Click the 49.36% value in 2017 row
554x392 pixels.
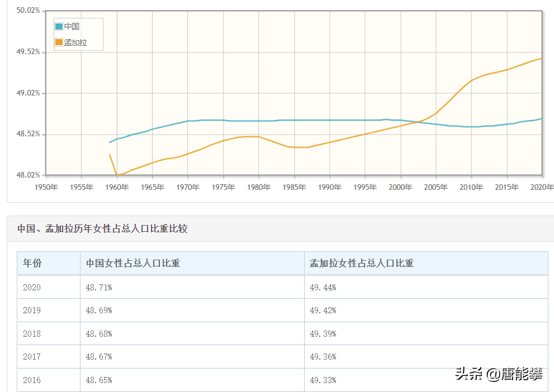(x=323, y=357)
